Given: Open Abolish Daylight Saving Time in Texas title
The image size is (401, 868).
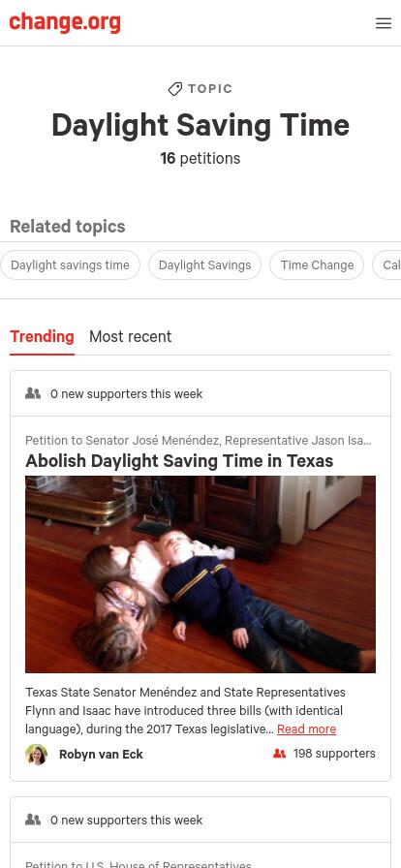Looking at the screenshot, I should click(x=179, y=460).
